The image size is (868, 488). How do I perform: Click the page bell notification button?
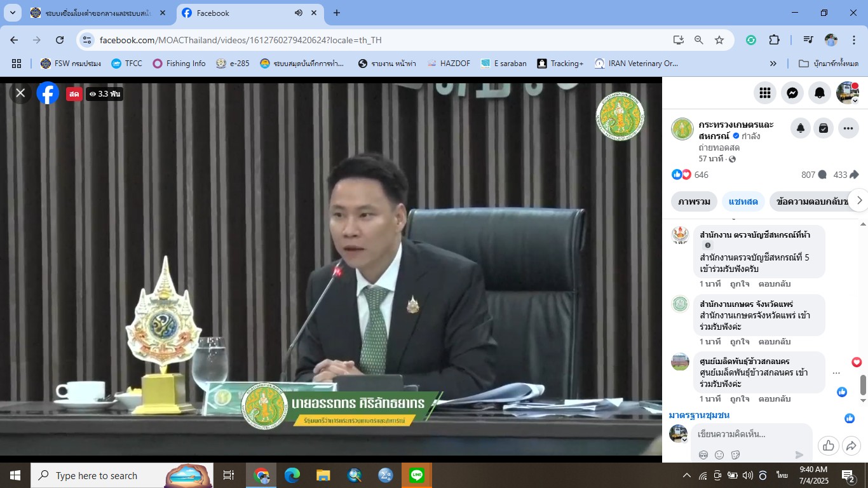tap(801, 128)
